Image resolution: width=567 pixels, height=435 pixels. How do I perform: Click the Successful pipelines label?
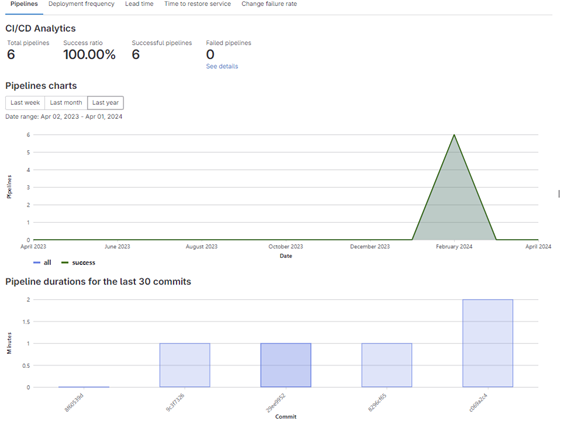pyautogui.click(x=162, y=43)
